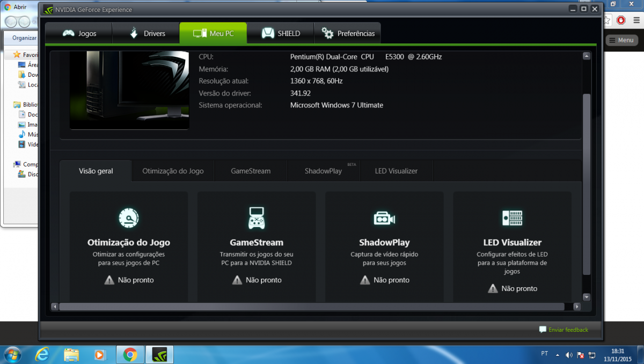Click the GameStream controller icon
Viewport: 644px width, 364px height.
pyautogui.click(x=257, y=217)
